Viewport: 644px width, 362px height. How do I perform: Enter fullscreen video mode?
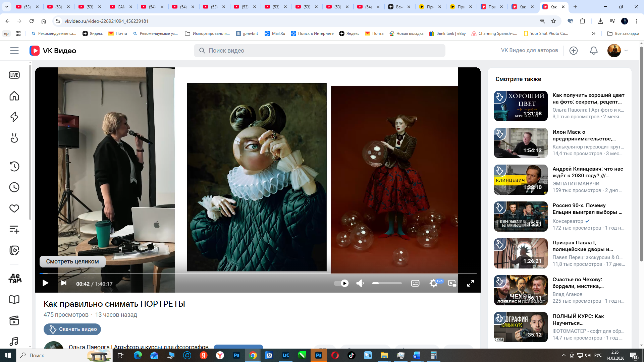pos(470,284)
